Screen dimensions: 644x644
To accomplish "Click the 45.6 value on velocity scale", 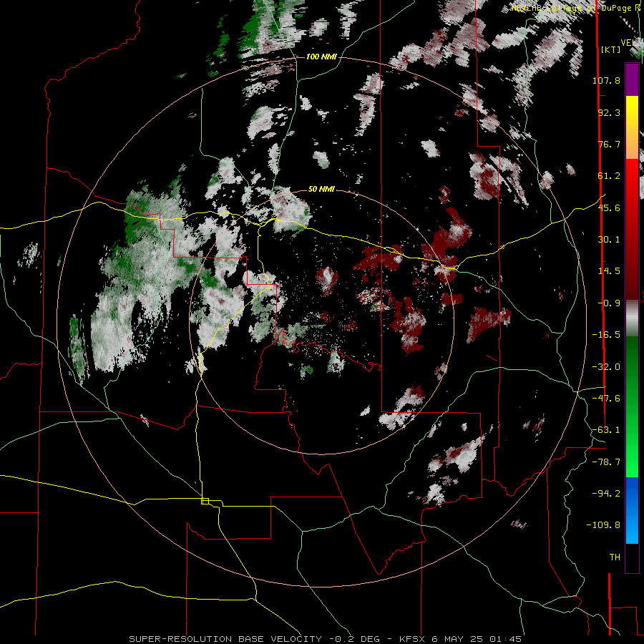I will tap(609, 208).
